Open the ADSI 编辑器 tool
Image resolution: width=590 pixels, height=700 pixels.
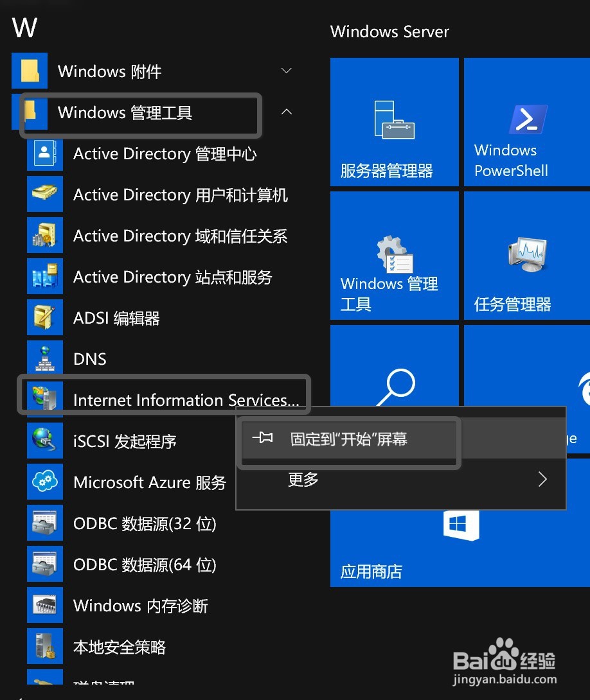(x=116, y=317)
